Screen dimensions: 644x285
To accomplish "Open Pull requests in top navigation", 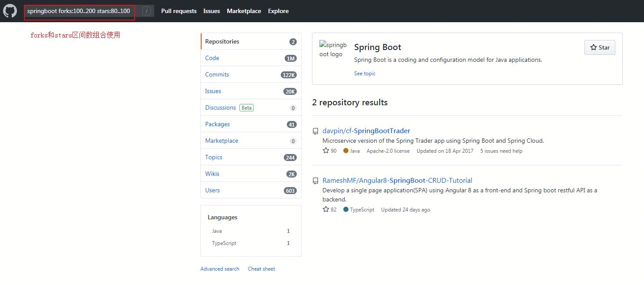I will [179, 11].
